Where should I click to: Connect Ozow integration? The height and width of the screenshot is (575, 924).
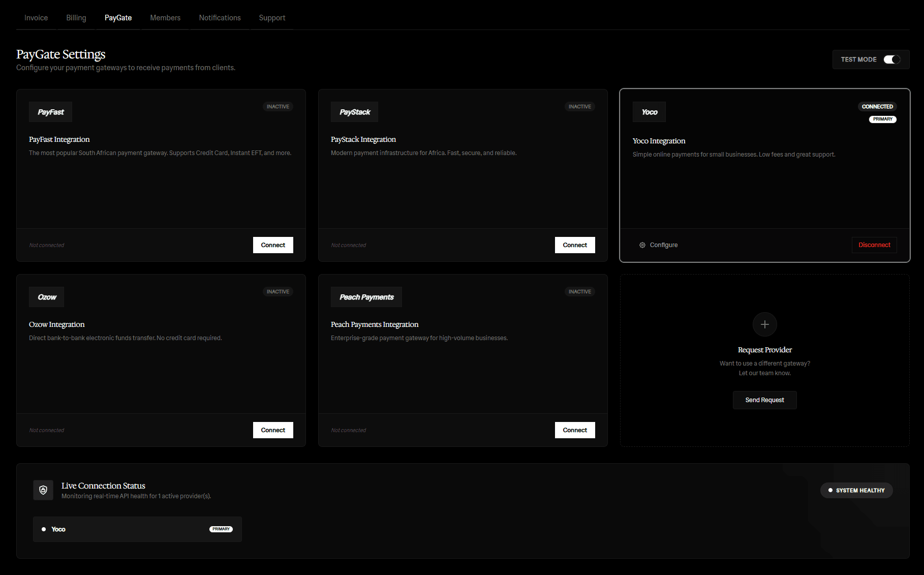(273, 430)
